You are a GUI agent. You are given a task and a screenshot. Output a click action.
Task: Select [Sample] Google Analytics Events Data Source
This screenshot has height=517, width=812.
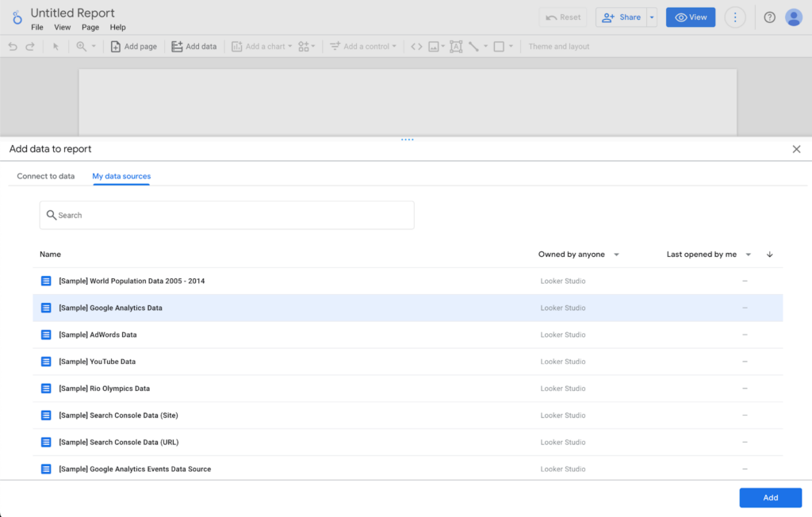(x=408, y=469)
